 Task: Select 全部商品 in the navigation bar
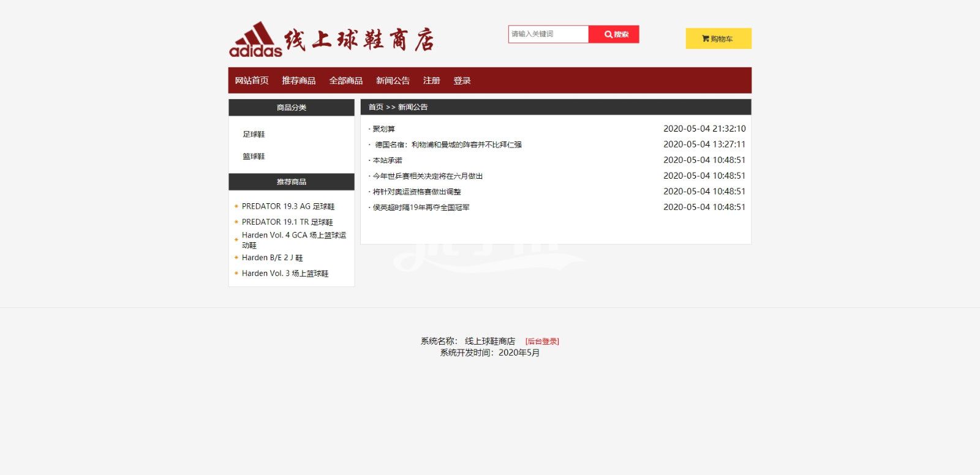click(345, 81)
